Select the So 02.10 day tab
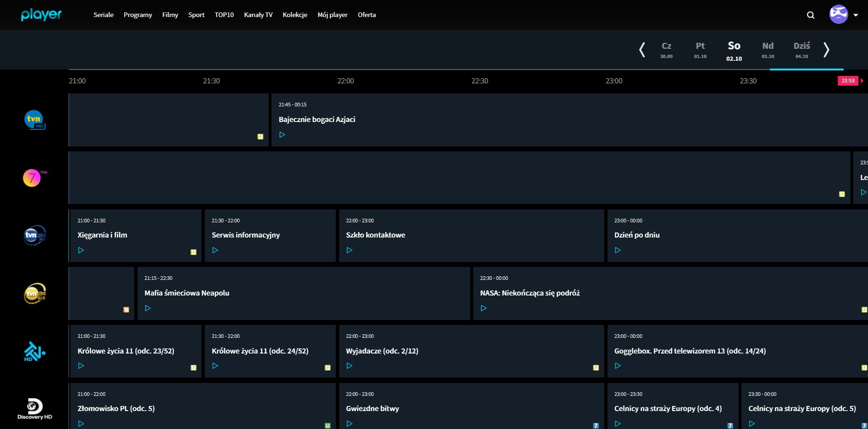 [x=734, y=51]
